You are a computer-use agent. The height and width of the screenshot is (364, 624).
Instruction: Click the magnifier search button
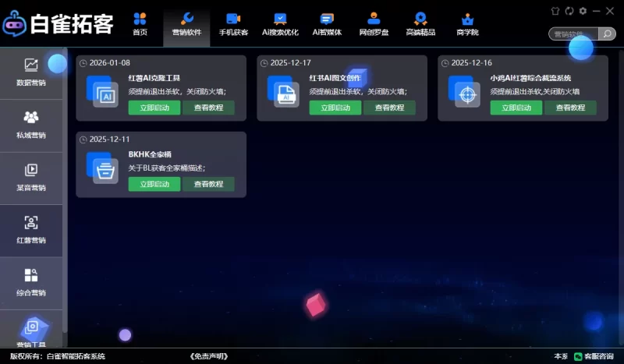point(607,34)
